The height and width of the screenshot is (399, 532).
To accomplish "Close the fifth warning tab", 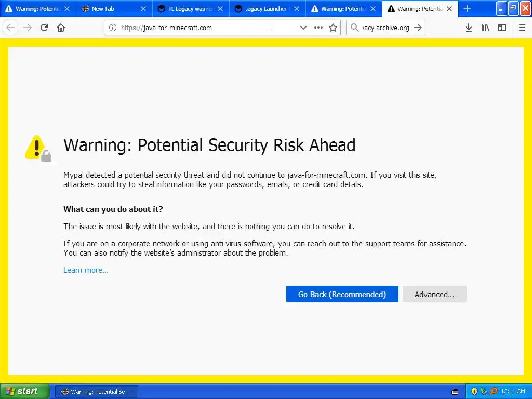I will click(373, 9).
